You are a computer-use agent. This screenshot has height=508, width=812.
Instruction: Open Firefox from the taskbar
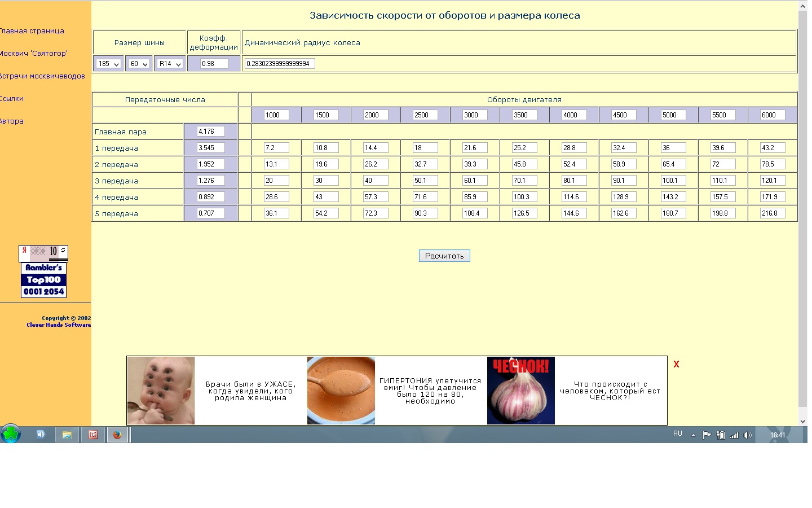[x=117, y=435]
